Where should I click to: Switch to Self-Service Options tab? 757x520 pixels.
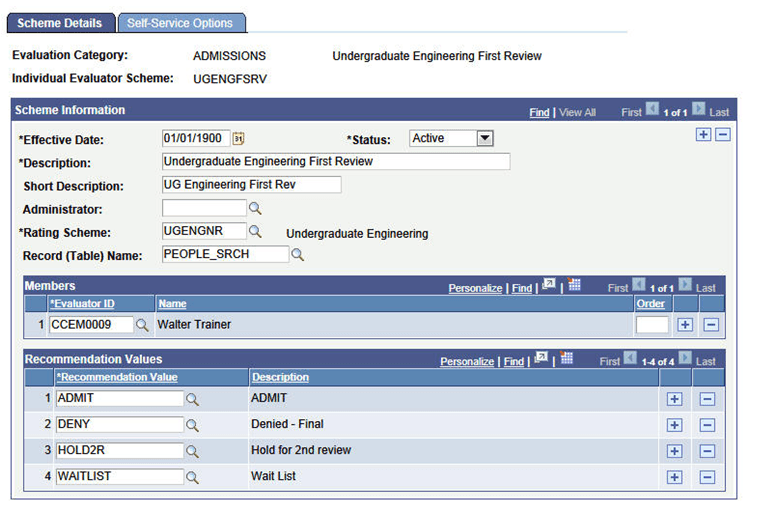point(180,23)
